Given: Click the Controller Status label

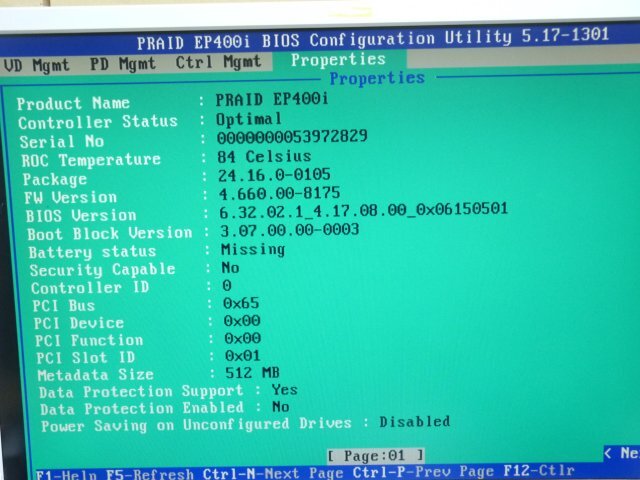Looking at the screenshot, I should click(98, 122).
